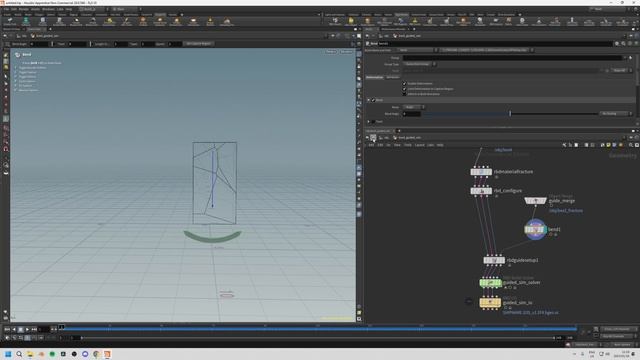Select the guided_sim_solver node
640x360 pixels.
coord(490,282)
